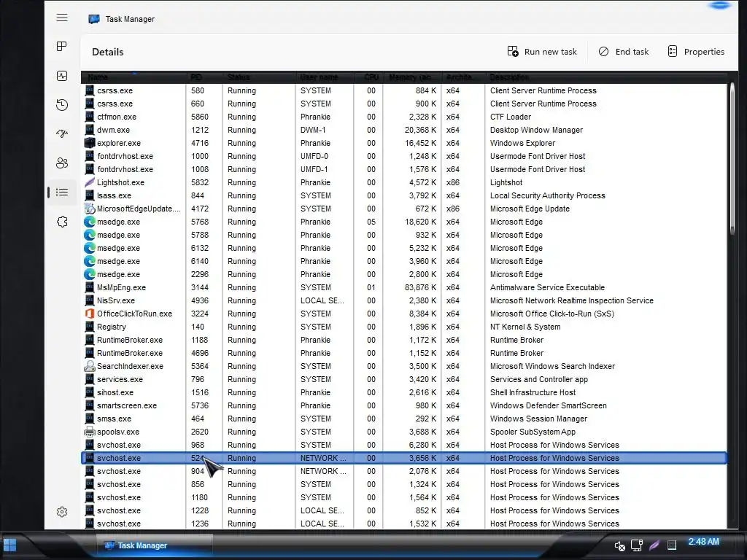Sort by the Name column header
Viewport: 747px width, 560px height.
click(x=133, y=77)
